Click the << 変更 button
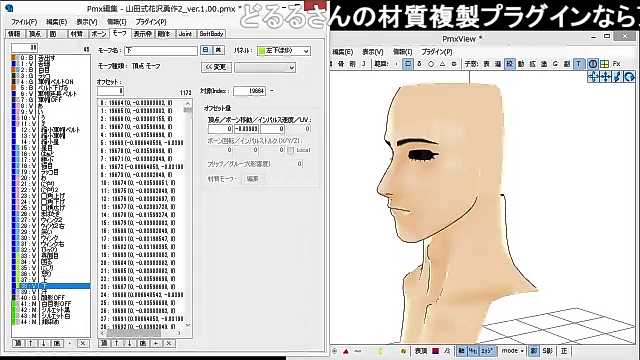 [216, 67]
